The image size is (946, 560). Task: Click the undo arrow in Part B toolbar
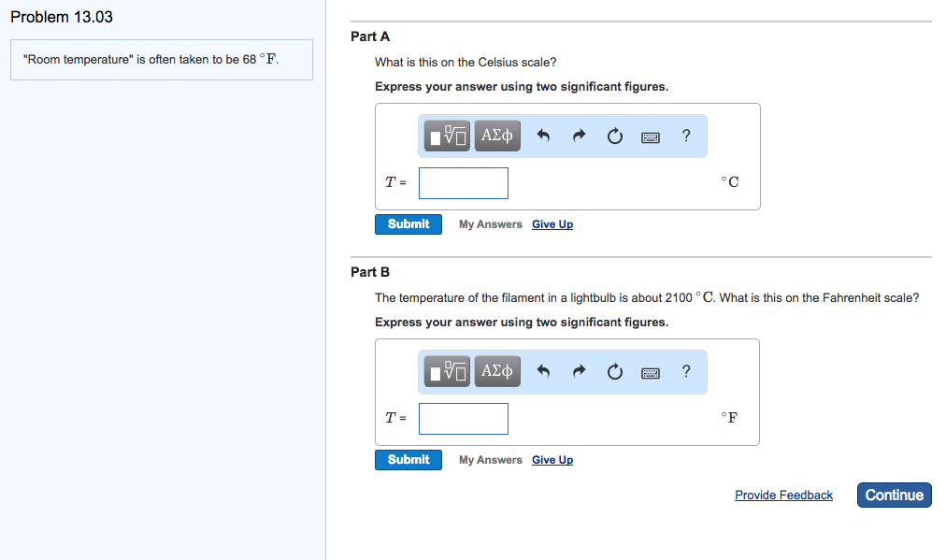[543, 370]
